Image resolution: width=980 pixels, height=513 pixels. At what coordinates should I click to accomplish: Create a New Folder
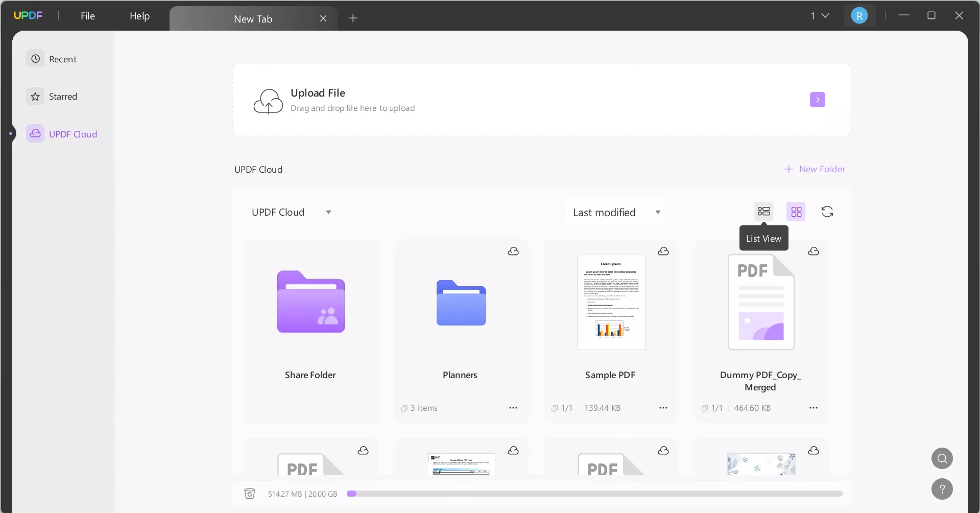click(x=815, y=169)
